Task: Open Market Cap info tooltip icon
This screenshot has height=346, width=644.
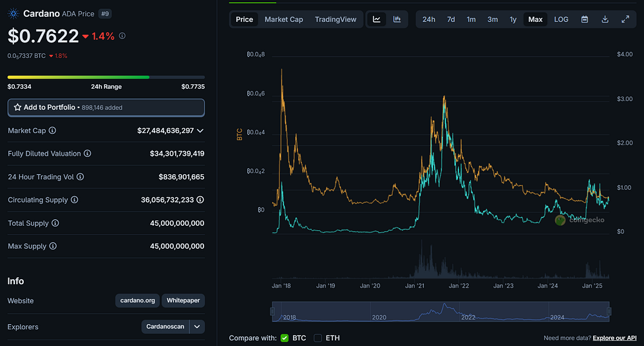Action: tap(53, 131)
